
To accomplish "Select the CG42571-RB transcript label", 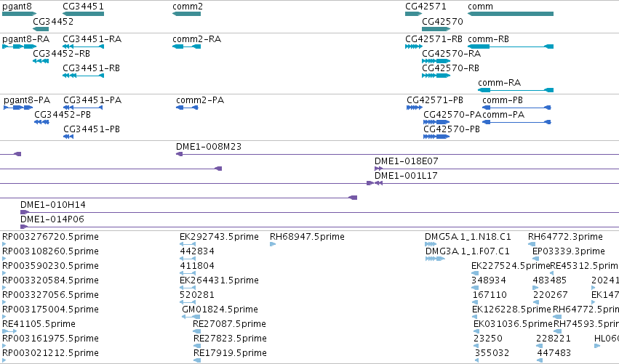I will (x=434, y=39).
